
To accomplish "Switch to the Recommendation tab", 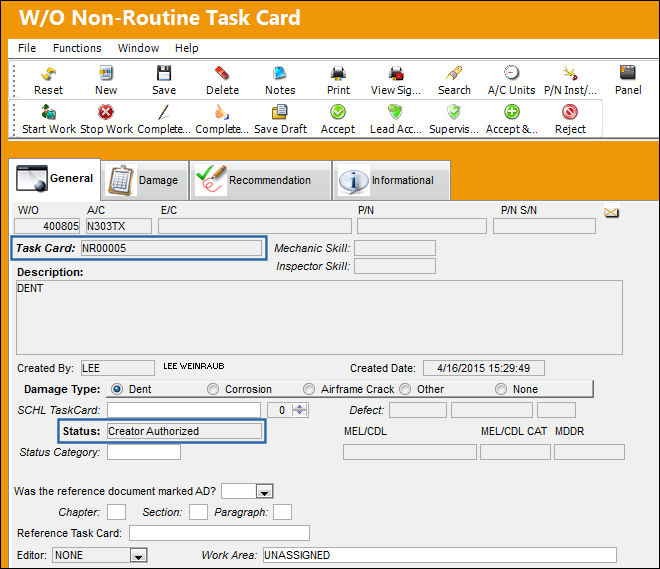I will (x=261, y=180).
